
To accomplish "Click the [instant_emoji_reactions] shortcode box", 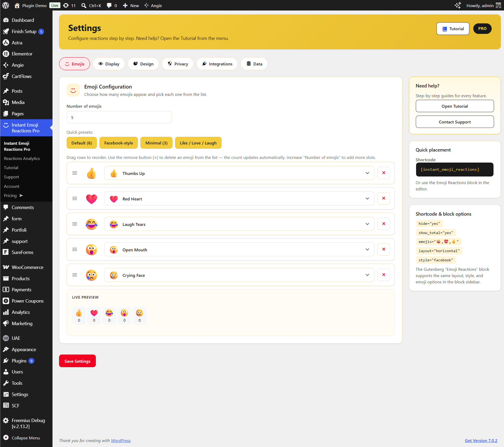I will click(455, 169).
